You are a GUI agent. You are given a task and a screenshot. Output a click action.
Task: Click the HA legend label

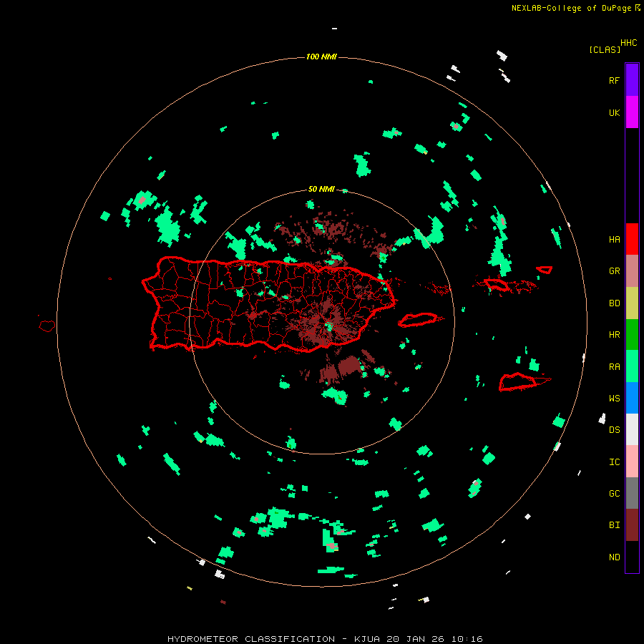click(614, 240)
